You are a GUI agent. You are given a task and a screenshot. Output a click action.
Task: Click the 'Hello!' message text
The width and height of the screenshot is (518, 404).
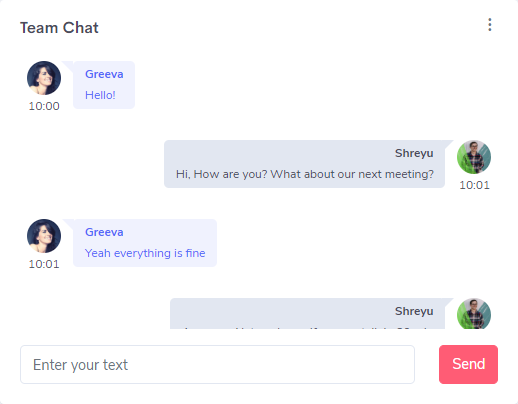coord(100,95)
